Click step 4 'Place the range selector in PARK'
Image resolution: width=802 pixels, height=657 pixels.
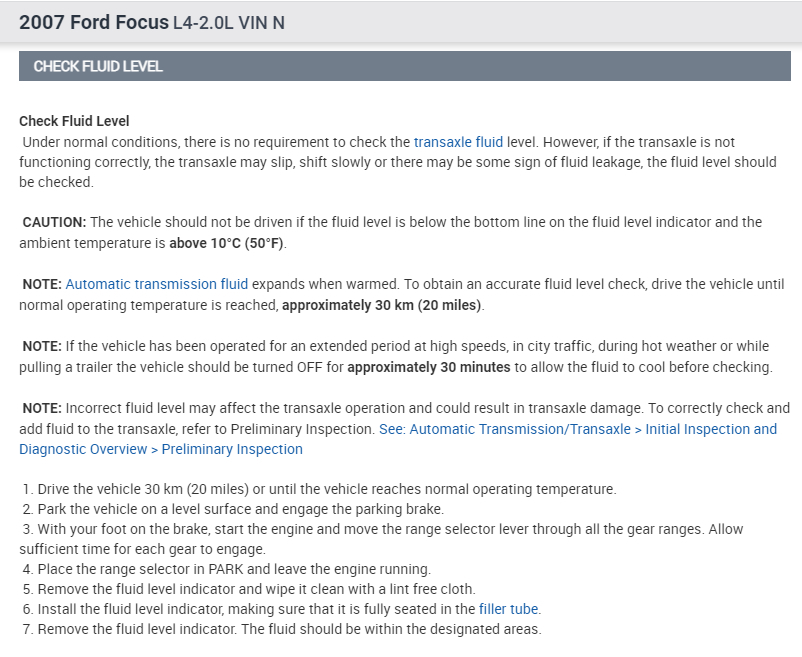[x=234, y=569]
